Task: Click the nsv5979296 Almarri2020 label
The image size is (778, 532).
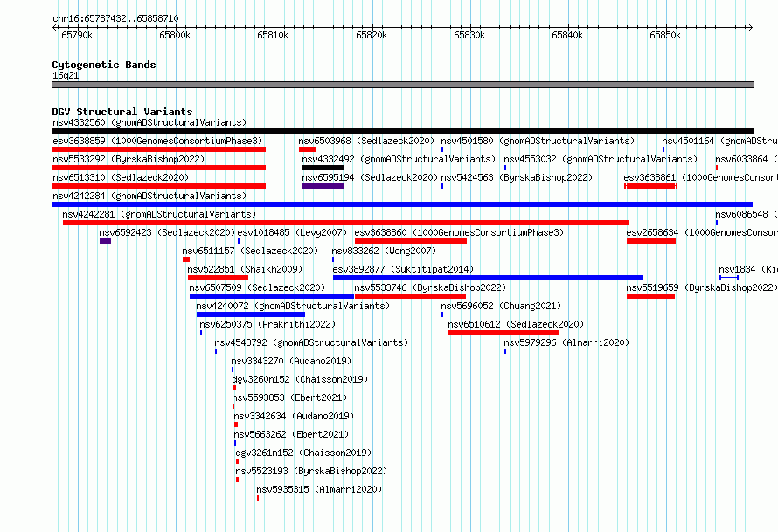Action: point(566,342)
